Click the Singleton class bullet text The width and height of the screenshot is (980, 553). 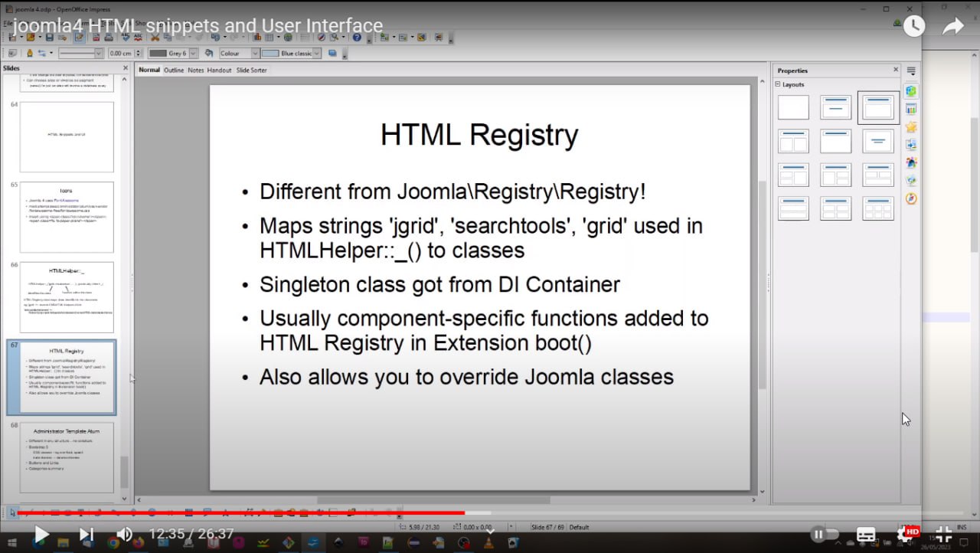pos(439,285)
